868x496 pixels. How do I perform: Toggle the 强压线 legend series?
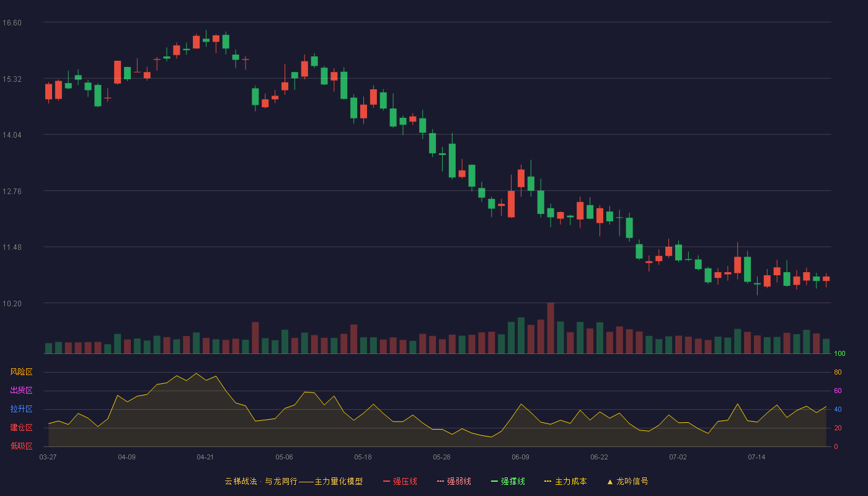(400, 481)
